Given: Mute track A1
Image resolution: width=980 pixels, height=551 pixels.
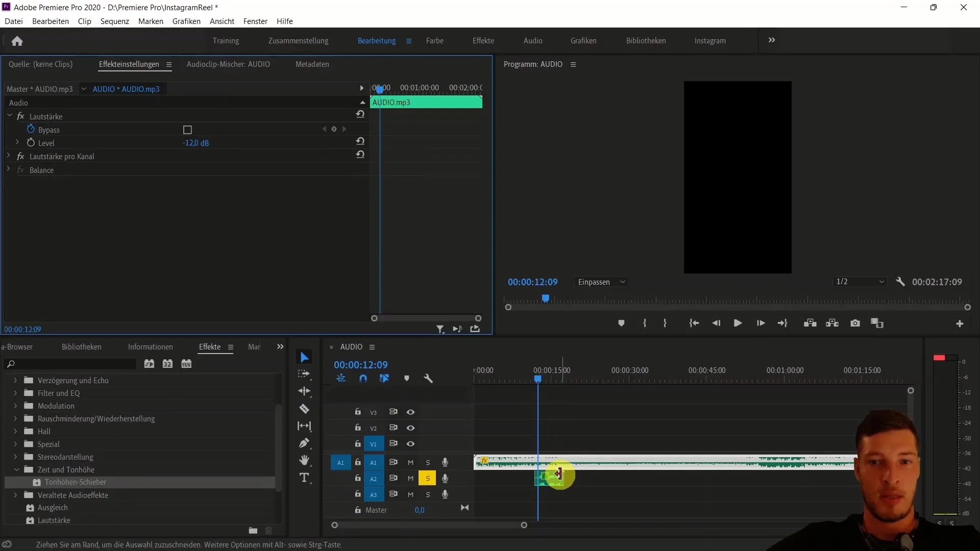Looking at the screenshot, I should click(410, 463).
